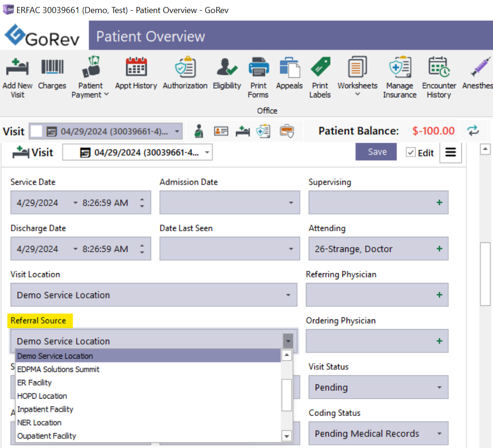
Task: Click the Patient Balance amount $-100.00
Action: (433, 131)
